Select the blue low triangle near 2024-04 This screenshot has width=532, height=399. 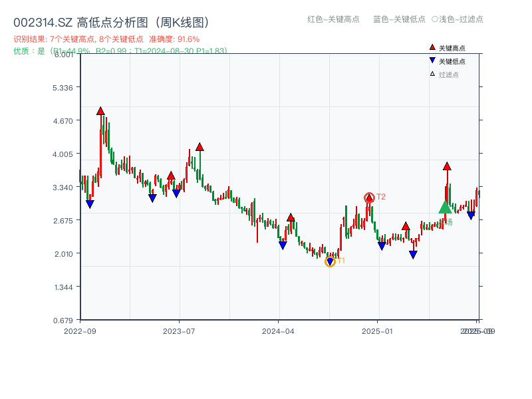283,244
